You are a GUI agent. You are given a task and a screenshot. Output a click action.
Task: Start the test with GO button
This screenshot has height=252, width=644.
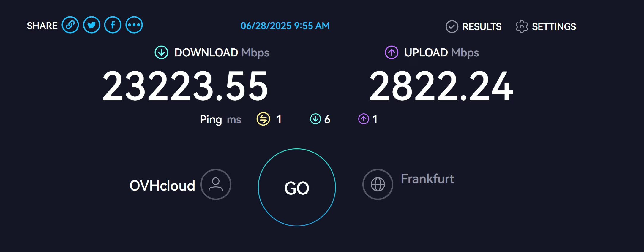click(297, 187)
